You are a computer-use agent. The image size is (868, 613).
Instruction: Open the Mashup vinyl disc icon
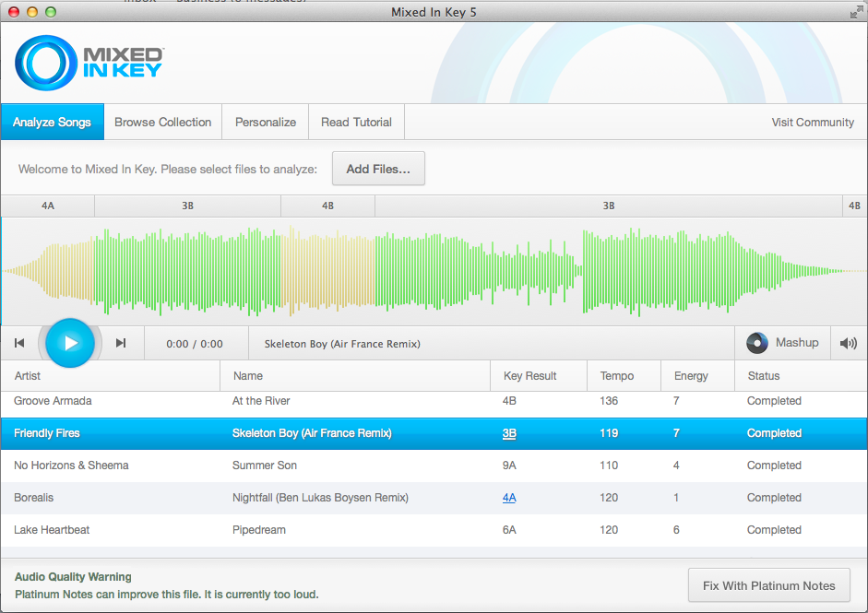pos(757,343)
